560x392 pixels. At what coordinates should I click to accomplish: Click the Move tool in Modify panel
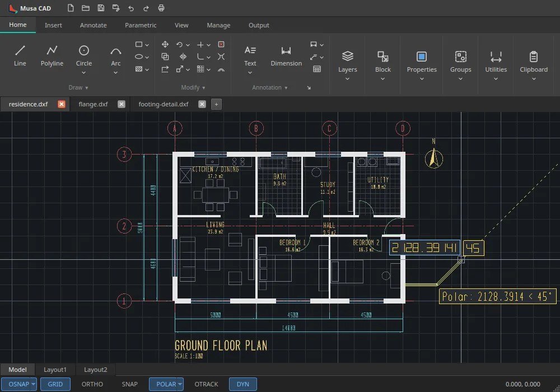pos(165,44)
